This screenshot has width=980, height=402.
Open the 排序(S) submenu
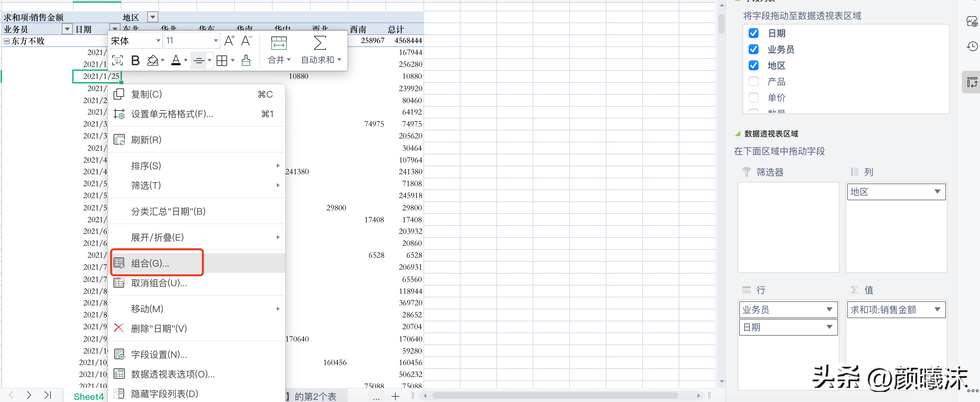point(197,166)
